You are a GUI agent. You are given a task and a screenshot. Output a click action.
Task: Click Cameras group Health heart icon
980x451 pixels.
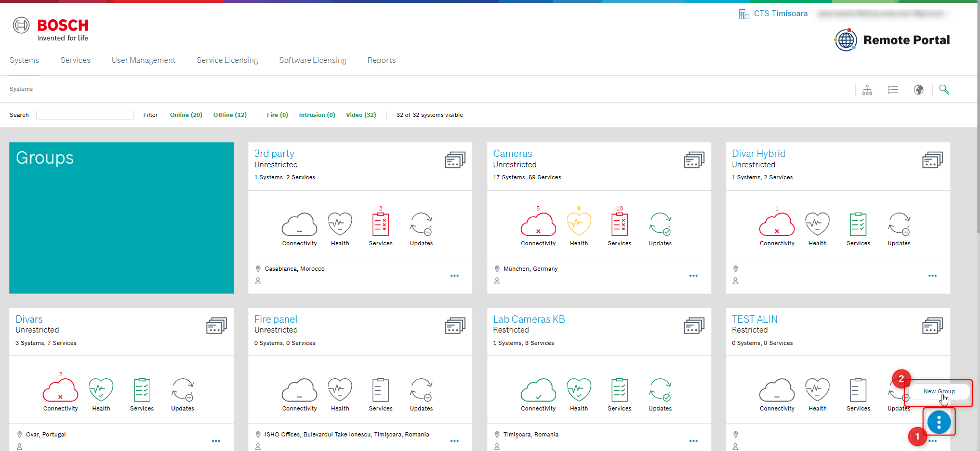(x=578, y=224)
